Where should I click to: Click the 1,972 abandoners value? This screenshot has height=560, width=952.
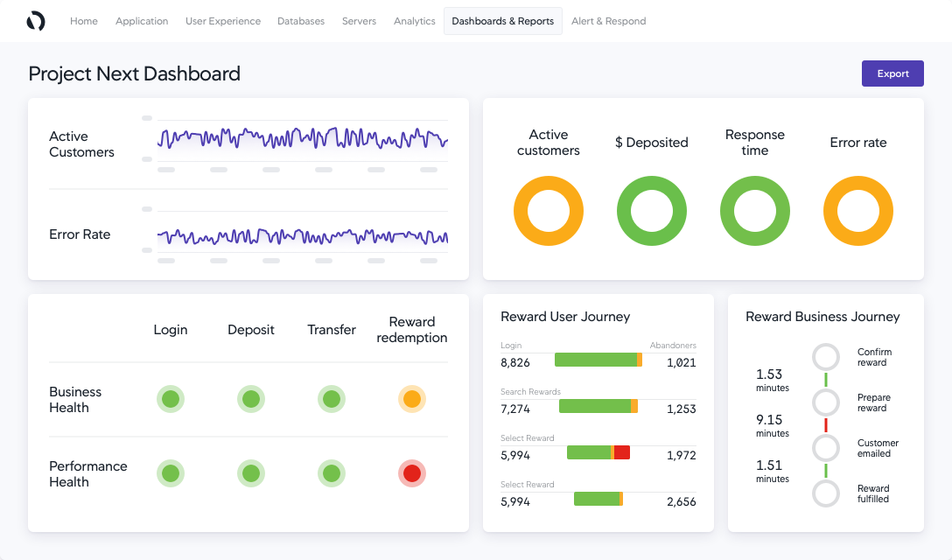pyautogui.click(x=682, y=455)
